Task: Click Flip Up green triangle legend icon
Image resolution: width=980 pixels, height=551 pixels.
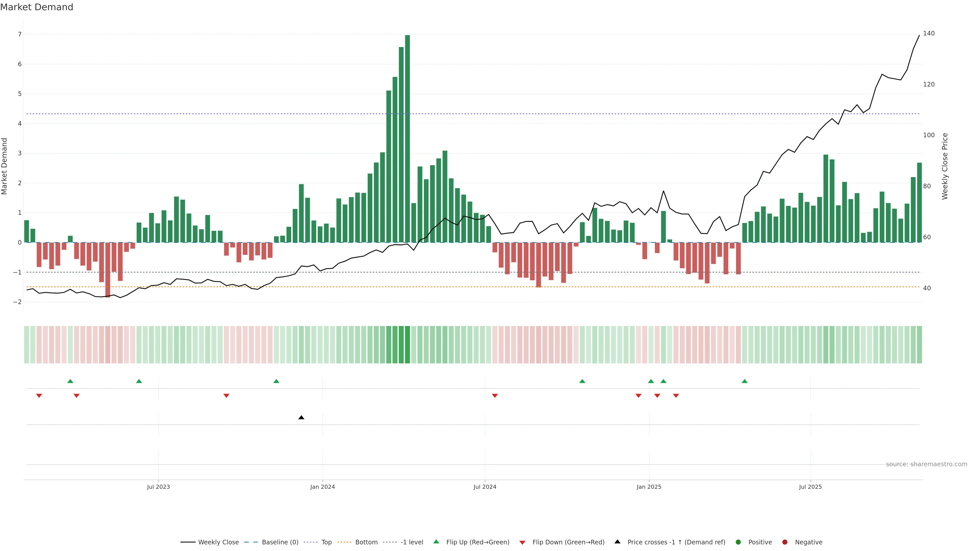Action: tap(436, 542)
